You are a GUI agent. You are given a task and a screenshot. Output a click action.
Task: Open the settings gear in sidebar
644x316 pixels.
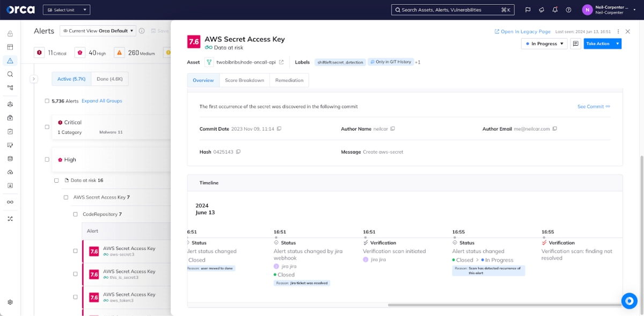click(10, 303)
